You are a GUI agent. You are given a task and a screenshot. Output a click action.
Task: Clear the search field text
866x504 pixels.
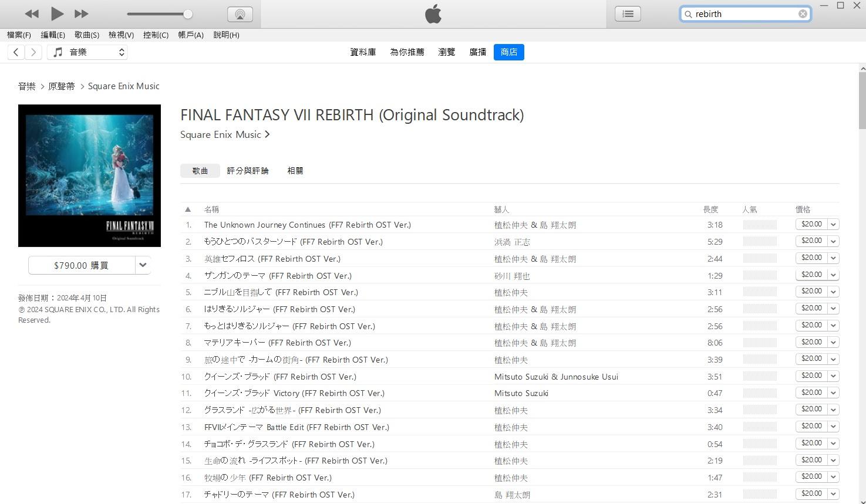[803, 14]
